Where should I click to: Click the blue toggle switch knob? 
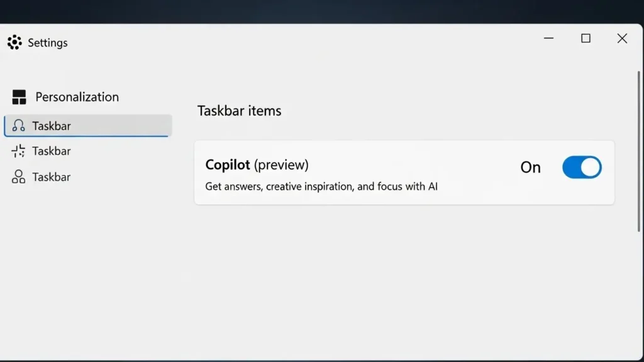tap(590, 167)
